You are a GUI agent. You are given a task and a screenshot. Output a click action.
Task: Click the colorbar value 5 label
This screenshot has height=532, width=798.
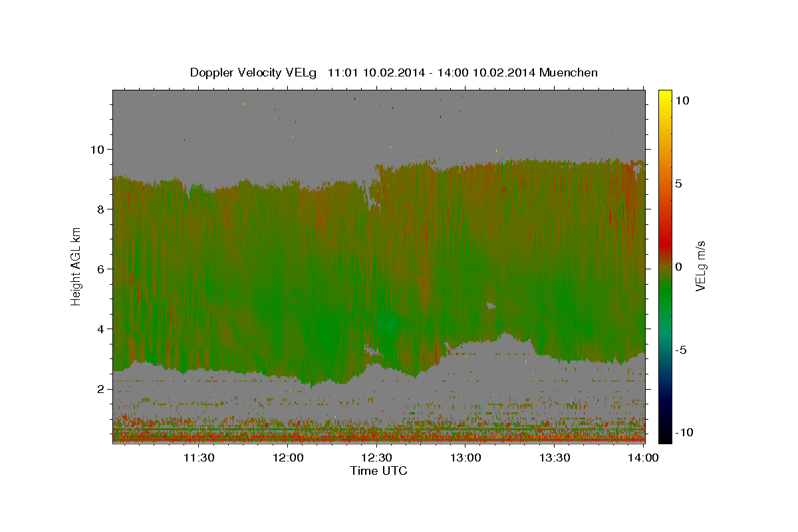[x=678, y=184]
